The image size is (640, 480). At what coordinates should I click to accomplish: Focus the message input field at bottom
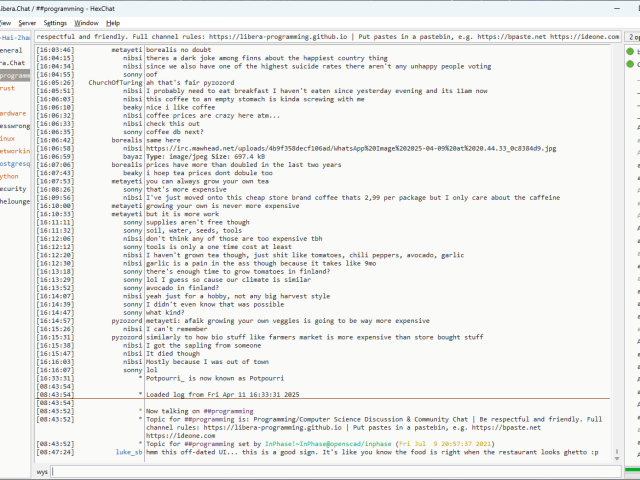pos(330,471)
